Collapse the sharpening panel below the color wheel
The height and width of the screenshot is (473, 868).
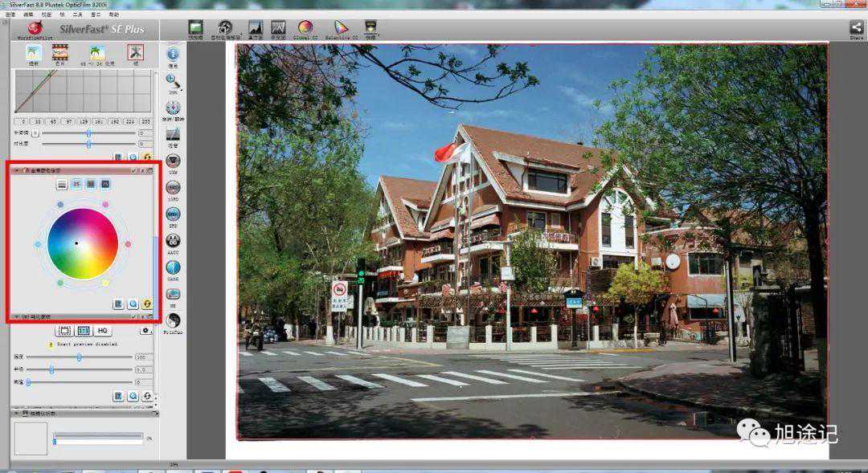point(18,317)
